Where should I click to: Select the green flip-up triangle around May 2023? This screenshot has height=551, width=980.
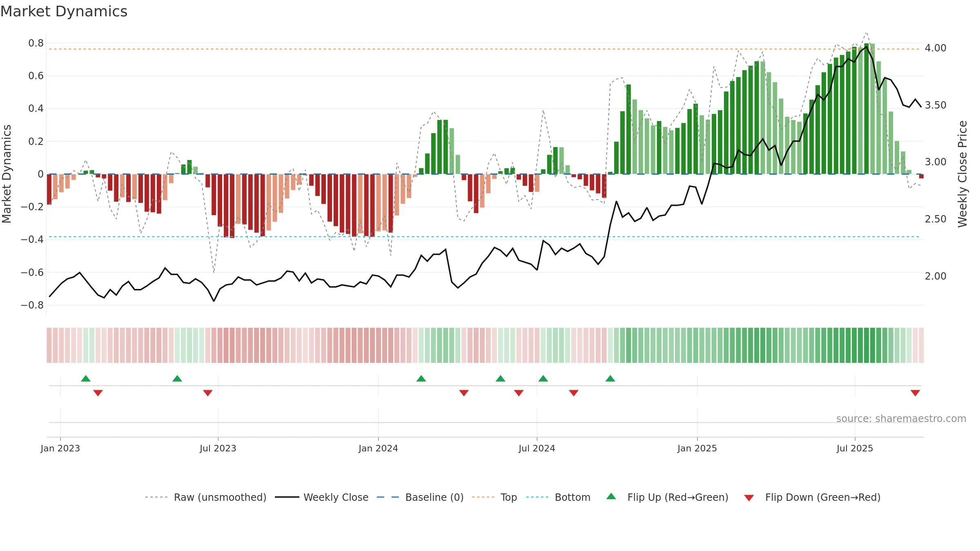pos(177,379)
